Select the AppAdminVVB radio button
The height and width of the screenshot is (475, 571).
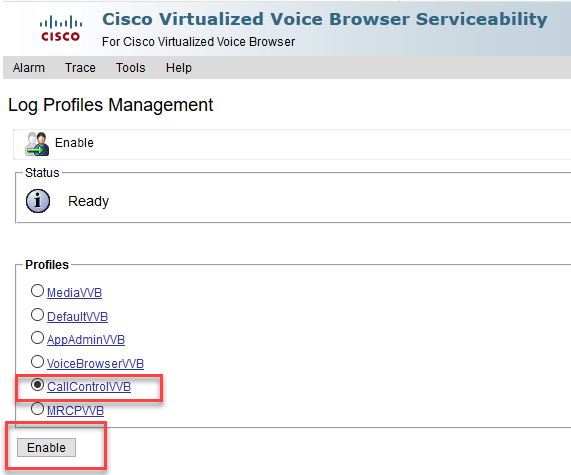pos(37,338)
